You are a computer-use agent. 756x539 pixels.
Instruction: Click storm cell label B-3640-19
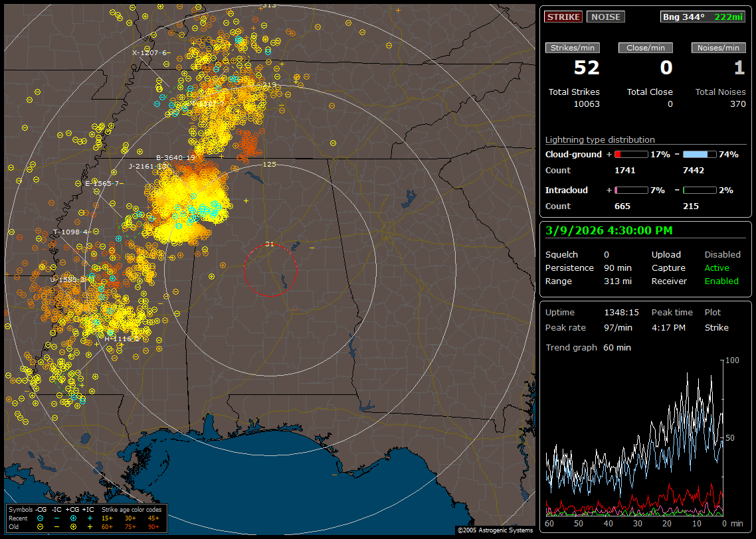tap(175, 157)
